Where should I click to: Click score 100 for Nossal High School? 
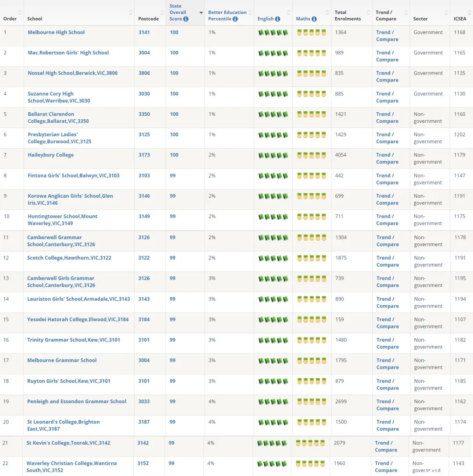click(x=174, y=73)
